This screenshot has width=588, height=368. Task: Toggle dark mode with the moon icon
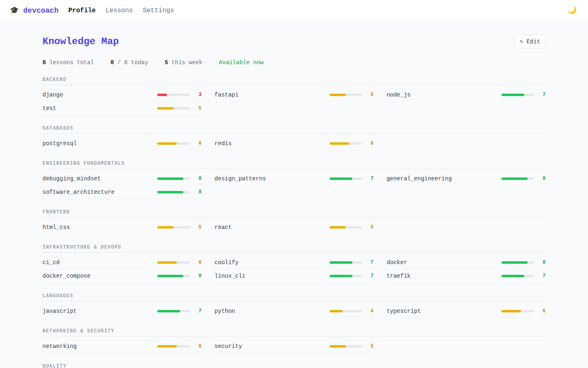pyautogui.click(x=572, y=9)
